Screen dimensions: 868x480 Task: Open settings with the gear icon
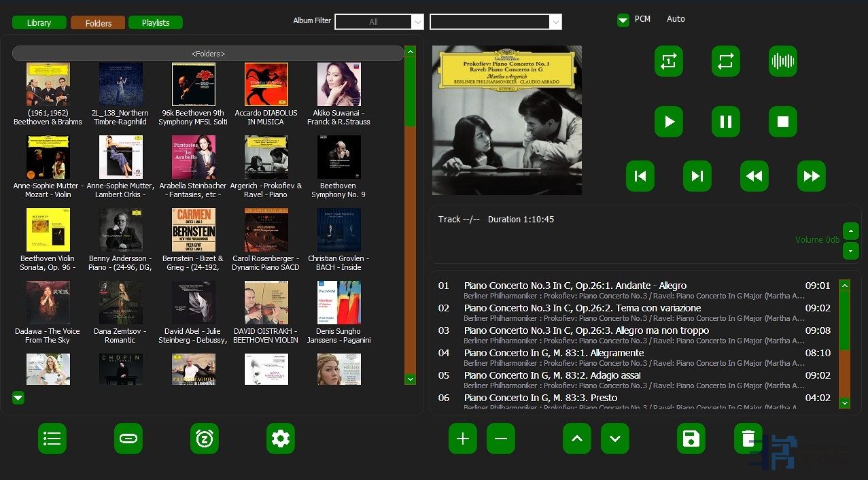click(280, 439)
